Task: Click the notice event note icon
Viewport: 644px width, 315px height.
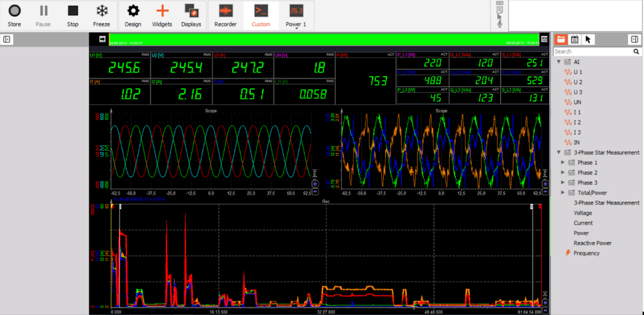Action: 499,10
